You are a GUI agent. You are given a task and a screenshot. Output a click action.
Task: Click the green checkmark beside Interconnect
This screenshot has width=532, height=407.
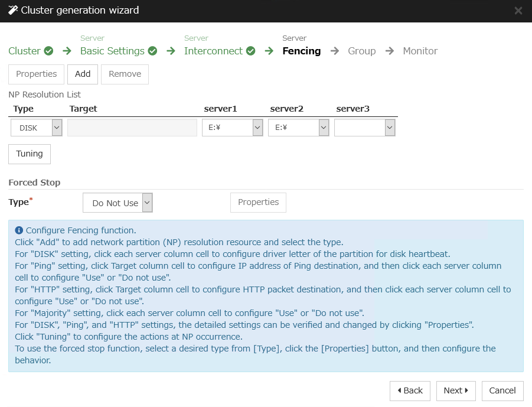click(x=250, y=51)
